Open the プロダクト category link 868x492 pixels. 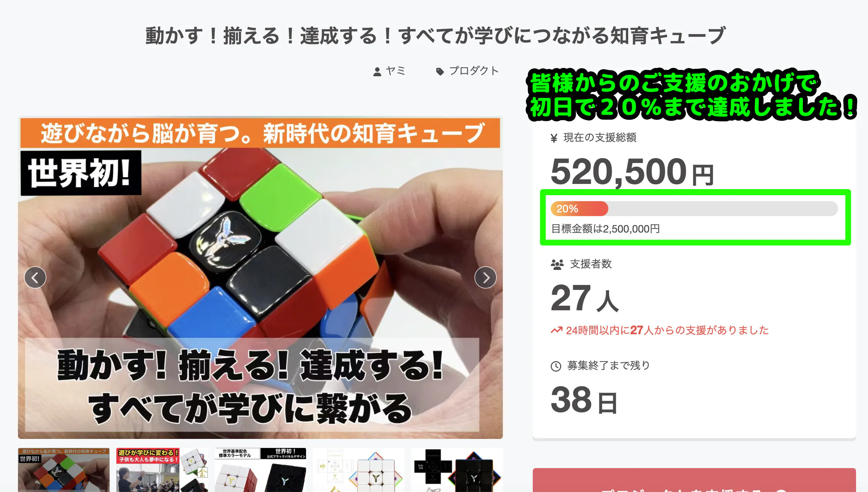[x=474, y=71]
